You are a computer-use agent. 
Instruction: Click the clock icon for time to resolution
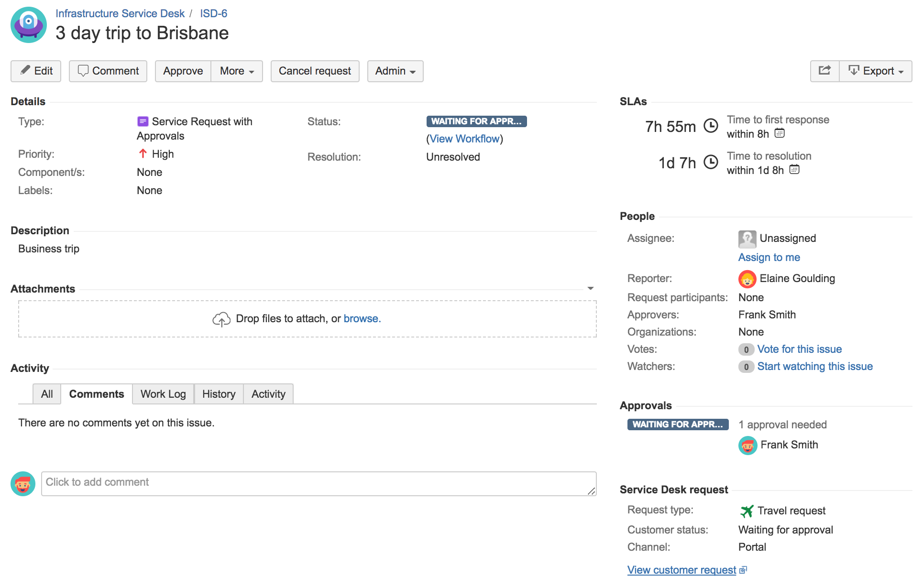pos(711,163)
